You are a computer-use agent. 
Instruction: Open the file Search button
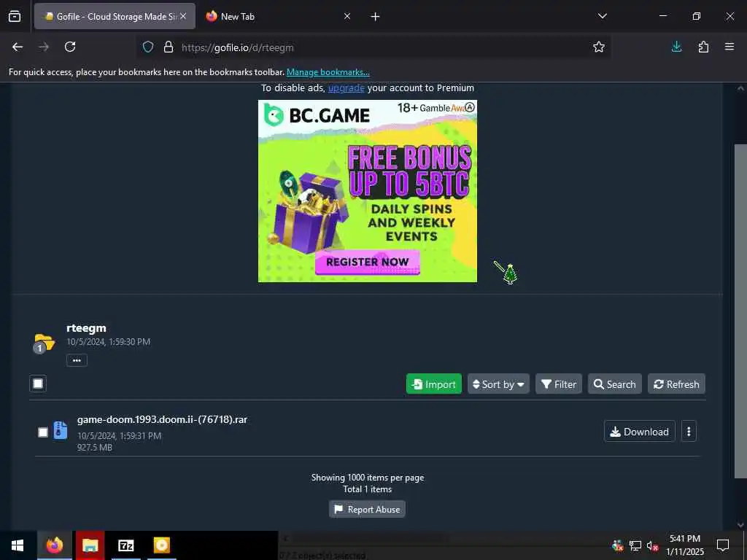pos(614,384)
